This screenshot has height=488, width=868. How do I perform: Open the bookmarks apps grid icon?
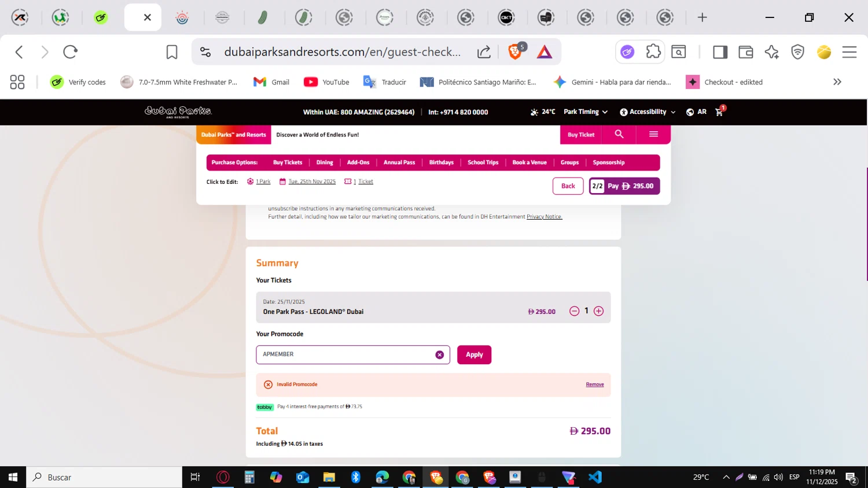[17, 82]
